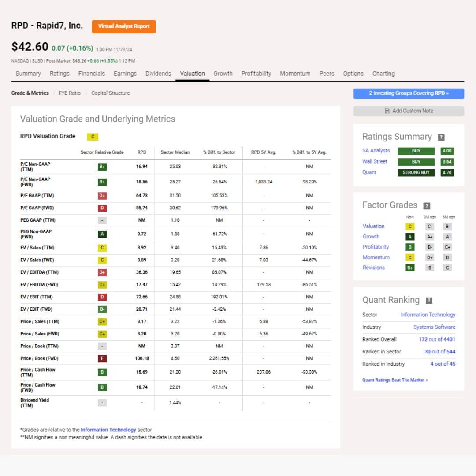Open the Profitability factor grade link
Viewport: 476px width, 476px height.
point(376,247)
